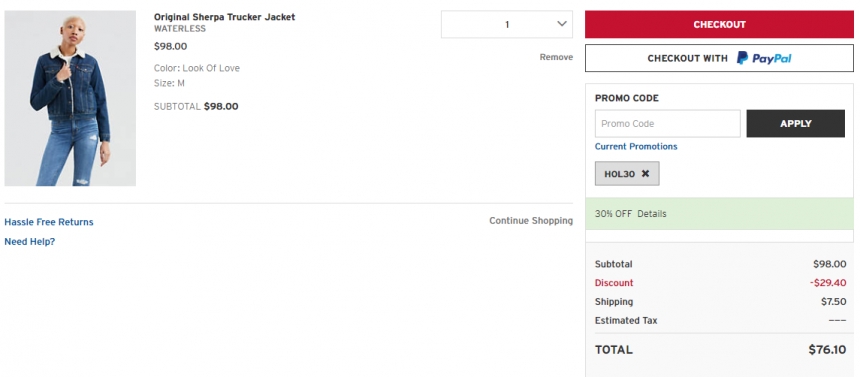Viewport: 860px width, 377px height.
Task: Click the green 30% OFF banner
Action: 719,213
